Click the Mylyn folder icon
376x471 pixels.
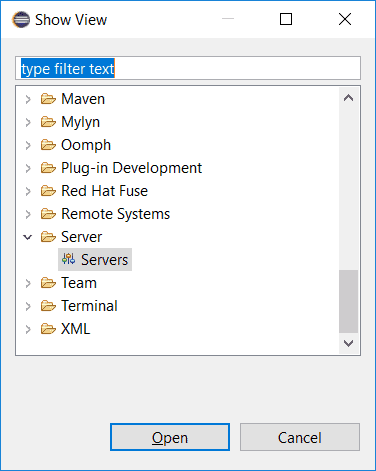click(x=48, y=122)
